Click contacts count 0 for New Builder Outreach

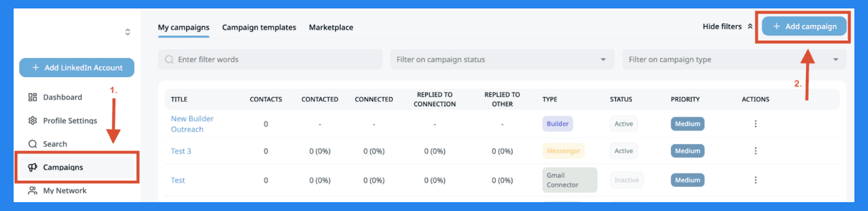click(266, 124)
